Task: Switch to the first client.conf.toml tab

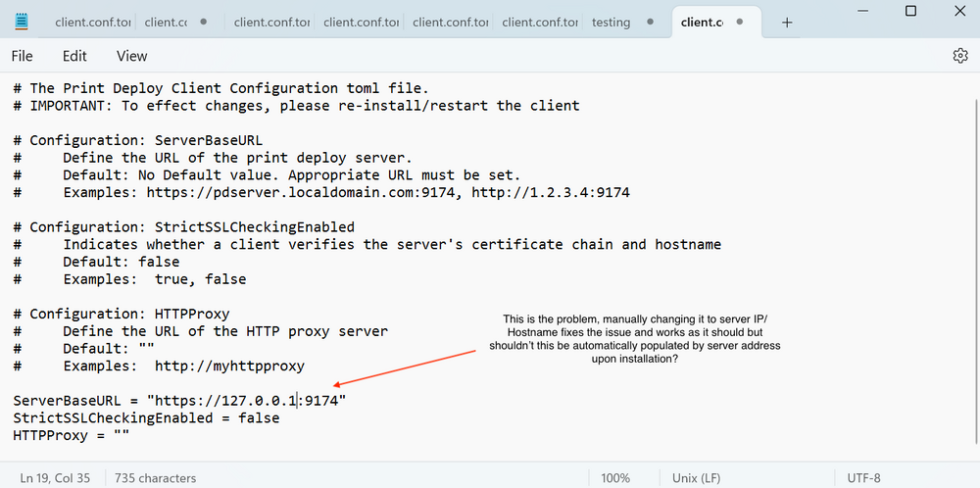Action: tap(92, 23)
